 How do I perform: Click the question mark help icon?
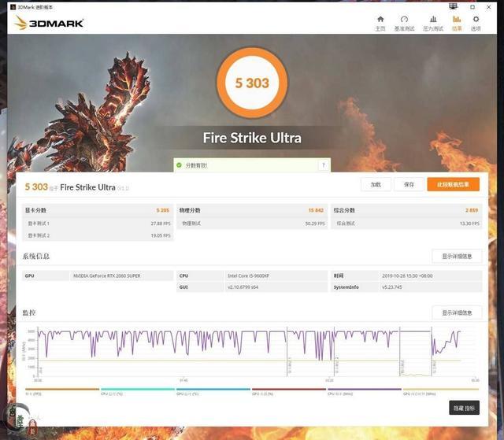324,165
